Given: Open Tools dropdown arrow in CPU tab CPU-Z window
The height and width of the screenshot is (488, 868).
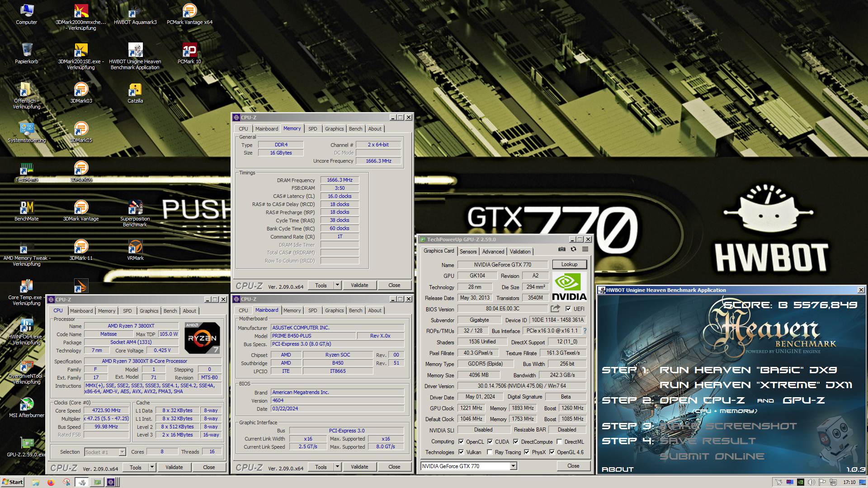Looking at the screenshot, I should pyautogui.click(x=152, y=467).
